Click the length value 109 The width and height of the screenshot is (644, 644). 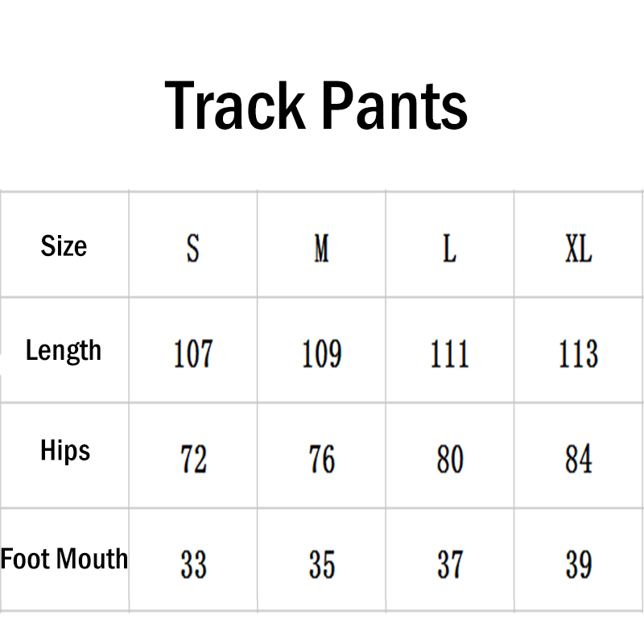click(321, 354)
